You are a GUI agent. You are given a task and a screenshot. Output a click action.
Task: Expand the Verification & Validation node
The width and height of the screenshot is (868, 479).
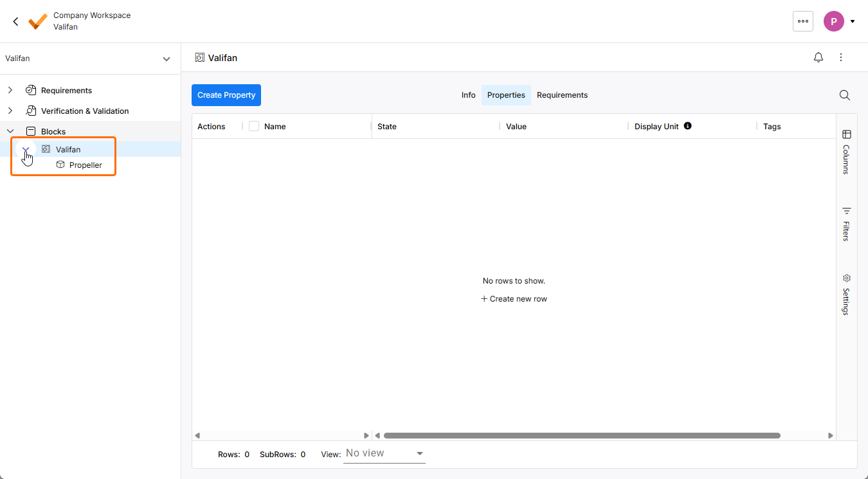tap(10, 111)
